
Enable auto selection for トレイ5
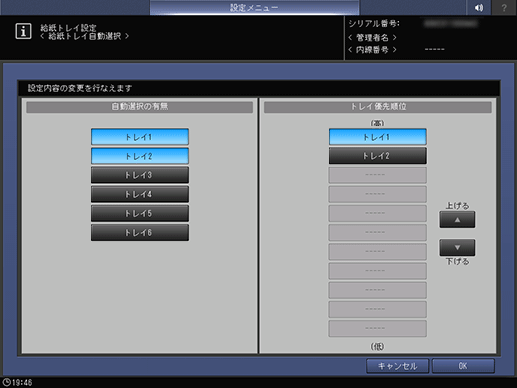(140, 213)
